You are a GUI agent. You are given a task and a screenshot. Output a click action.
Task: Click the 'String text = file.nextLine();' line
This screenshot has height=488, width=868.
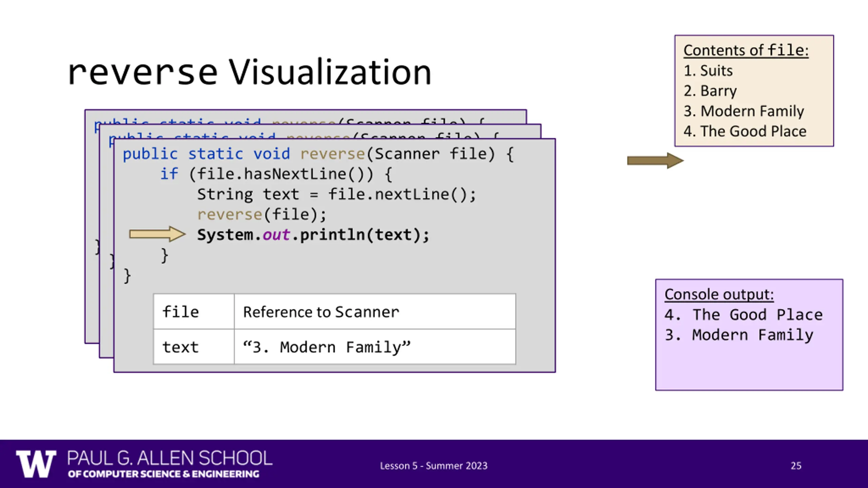point(337,195)
